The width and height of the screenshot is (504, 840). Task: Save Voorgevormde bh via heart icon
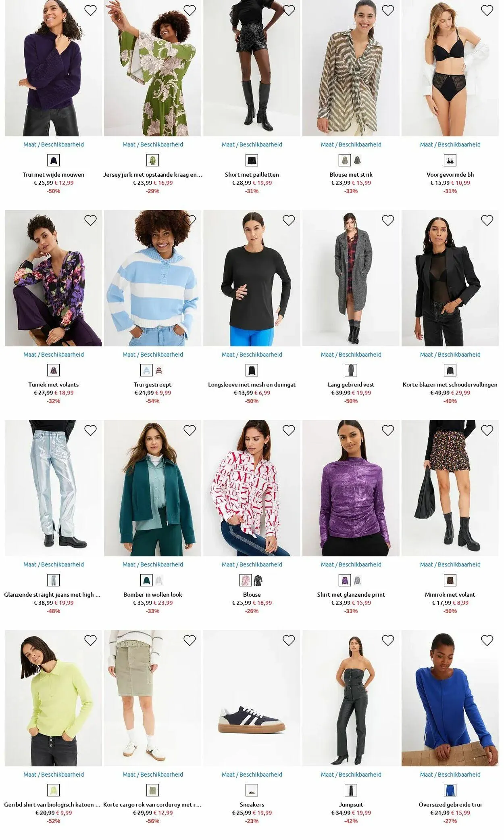pyautogui.click(x=487, y=10)
